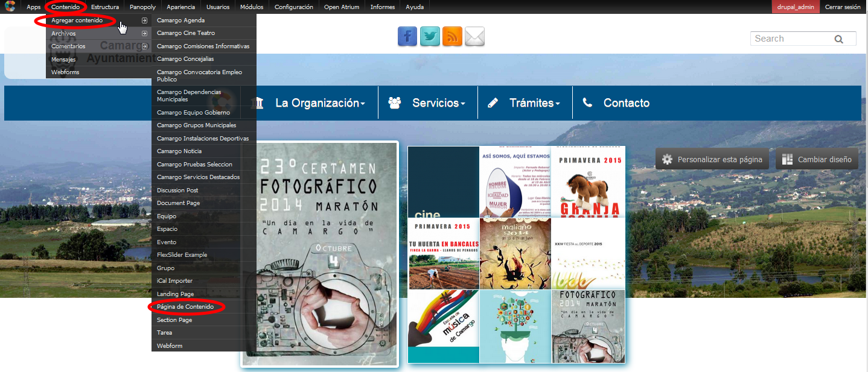This screenshot has width=868, height=372.
Task: Open the Módulos admin menu
Action: (x=252, y=7)
